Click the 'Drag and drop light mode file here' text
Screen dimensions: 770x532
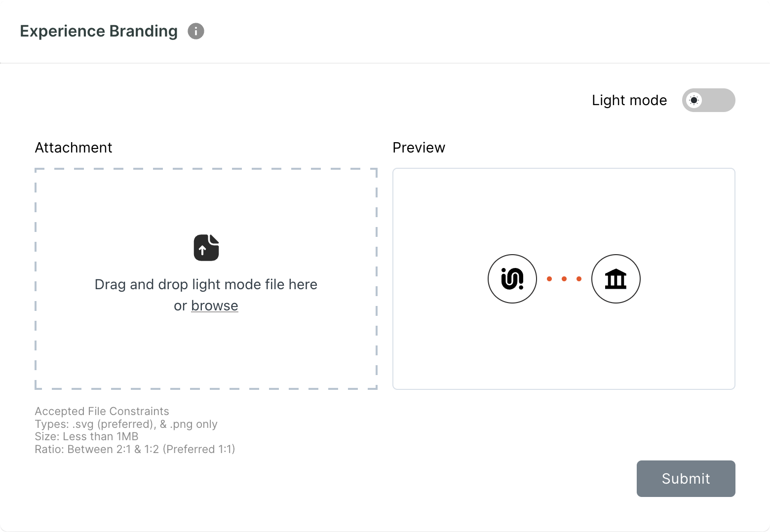[x=206, y=284]
